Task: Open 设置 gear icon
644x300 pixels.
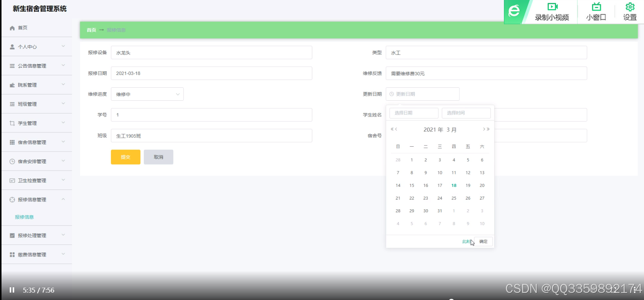Action: click(x=630, y=7)
